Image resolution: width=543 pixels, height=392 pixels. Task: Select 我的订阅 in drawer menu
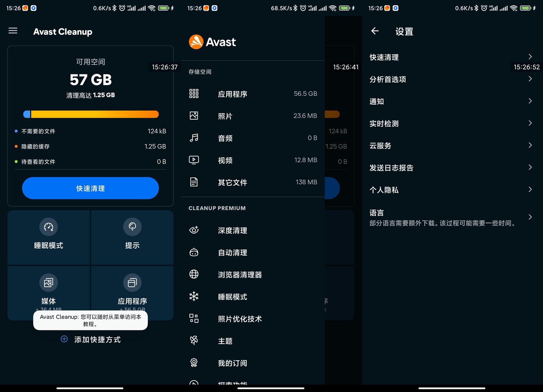pyautogui.click(x=253, y=363)
